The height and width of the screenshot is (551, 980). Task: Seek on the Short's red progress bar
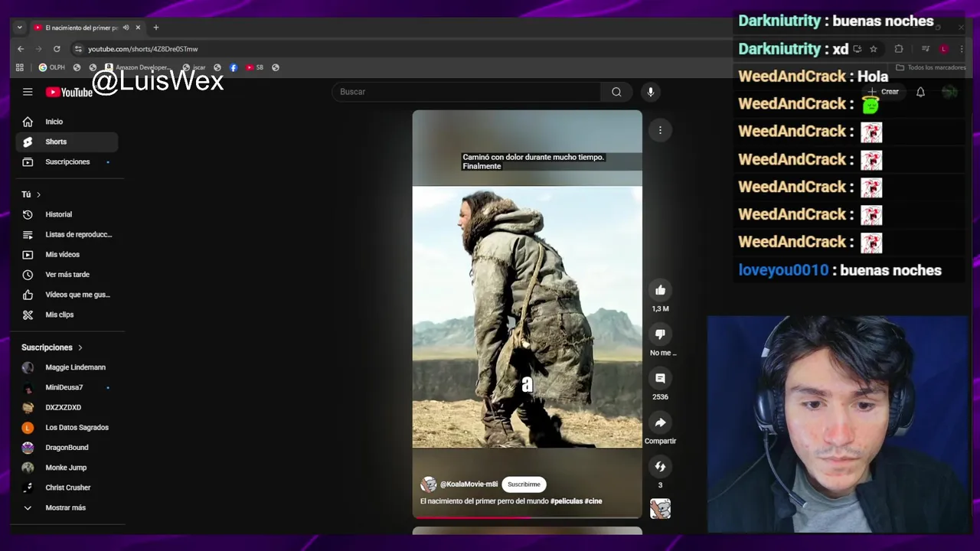click(x=527, y=517)
